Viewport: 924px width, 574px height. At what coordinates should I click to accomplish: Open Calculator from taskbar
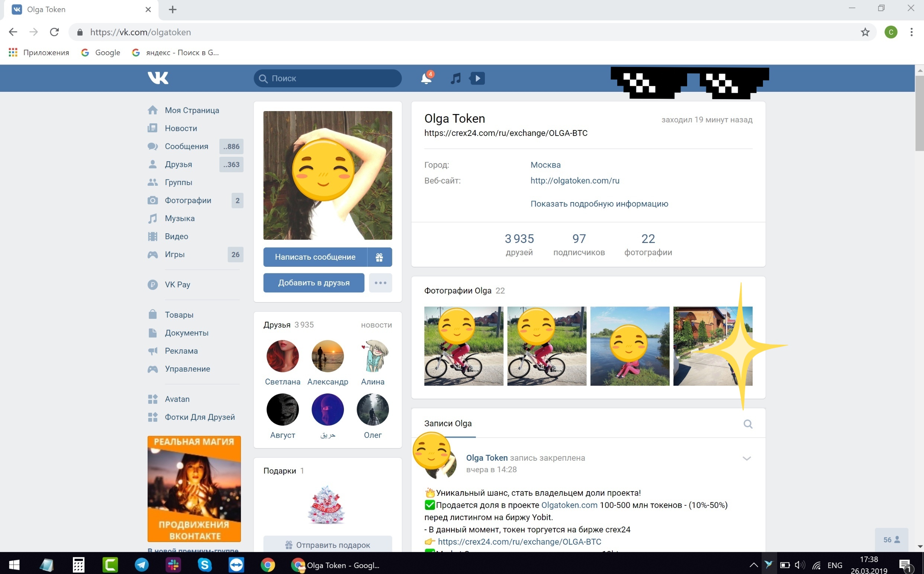pyautogui.click(x=78, y=564)
